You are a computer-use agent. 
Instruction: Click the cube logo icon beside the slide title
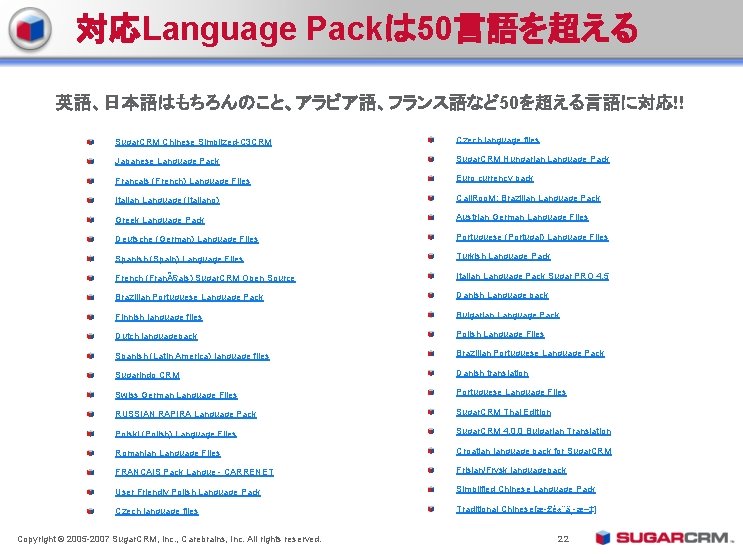[x=30, y=29]
